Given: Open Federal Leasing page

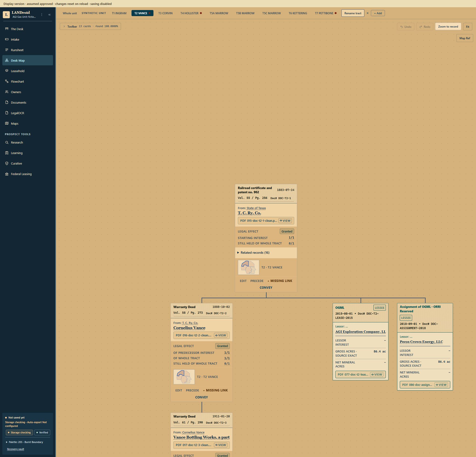Looking at the screenshot, I should tap(27, 174).
